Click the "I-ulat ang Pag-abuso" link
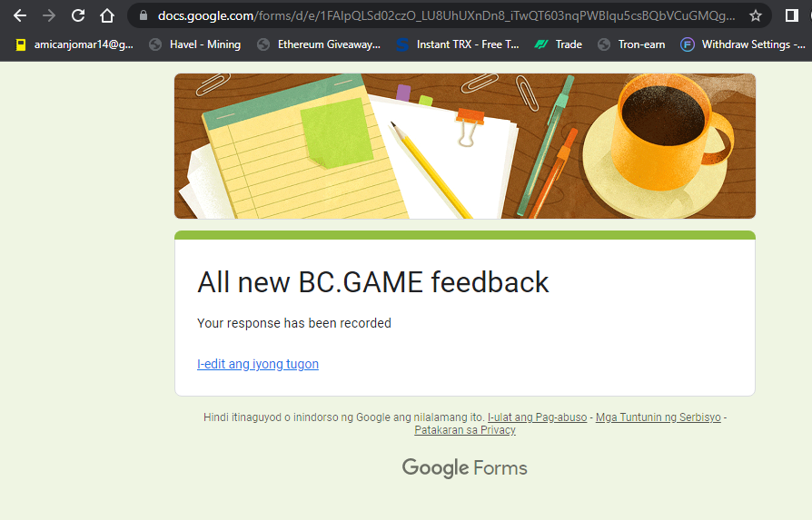The height and width of the screenshot is (520, 812). point(537,417)
